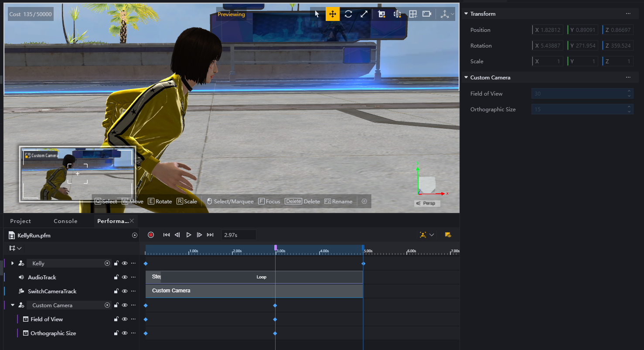Viewport: 644px width, 350px height.
Task: Step back to the previous frame
Action: coord(177,235)
